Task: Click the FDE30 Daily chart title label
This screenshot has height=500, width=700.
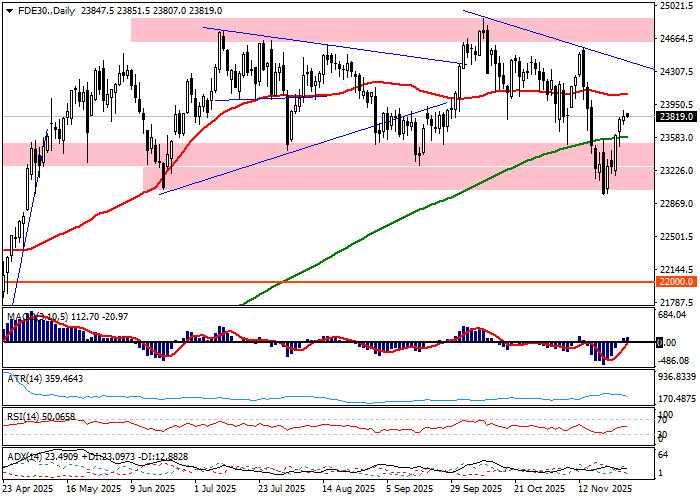Action: click(x=40, y=10)
